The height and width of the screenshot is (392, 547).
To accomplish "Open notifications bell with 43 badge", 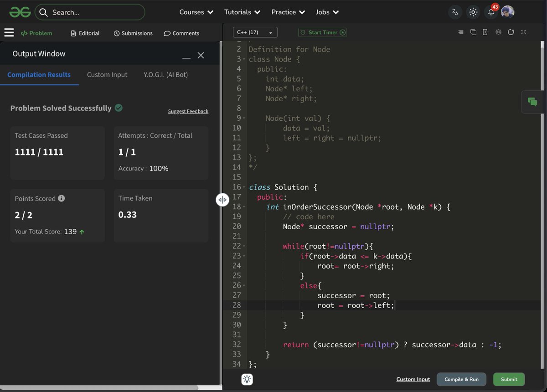I will click(492, 11).
